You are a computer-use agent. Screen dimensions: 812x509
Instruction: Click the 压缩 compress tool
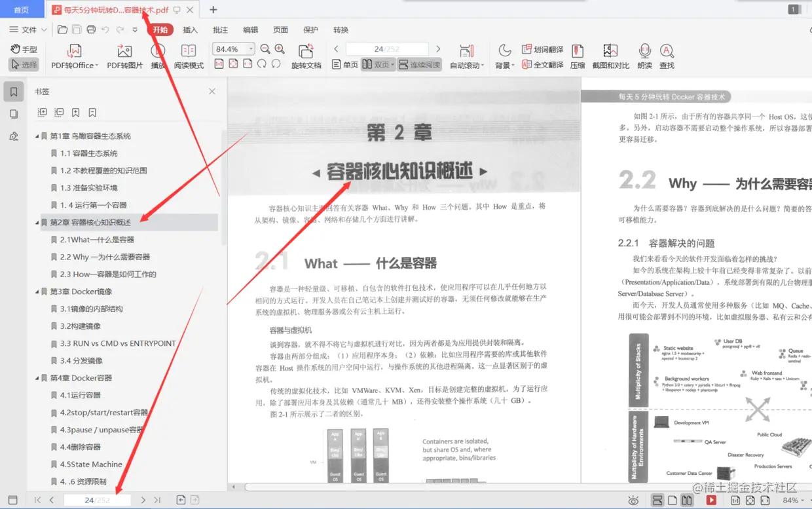[578, 57]
